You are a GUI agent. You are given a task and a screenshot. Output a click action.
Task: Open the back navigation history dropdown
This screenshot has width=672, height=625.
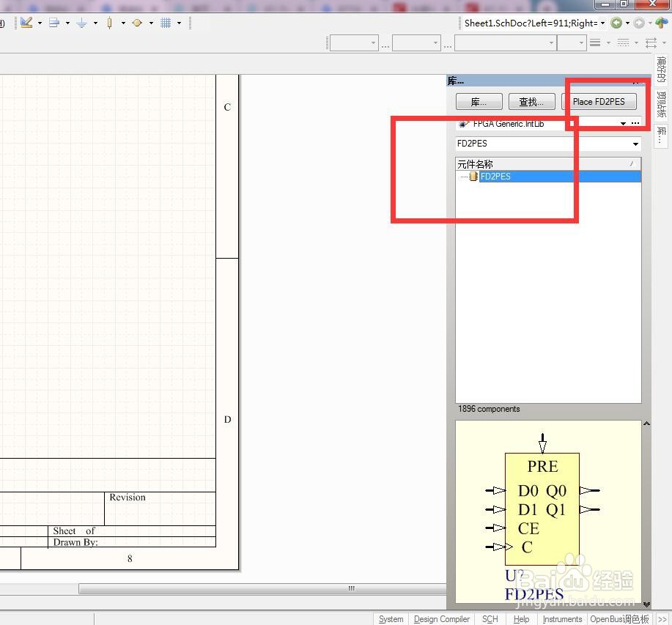pos(627,23)
